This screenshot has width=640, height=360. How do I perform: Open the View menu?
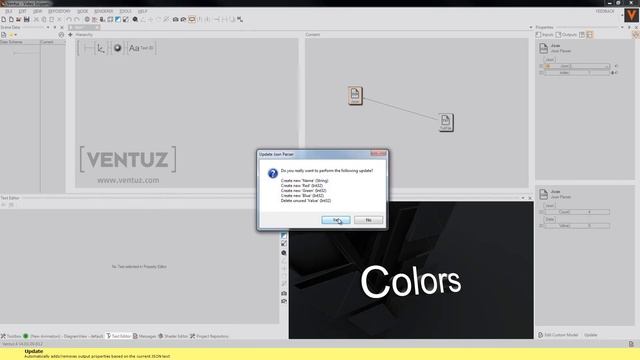[x=37, y=11]
